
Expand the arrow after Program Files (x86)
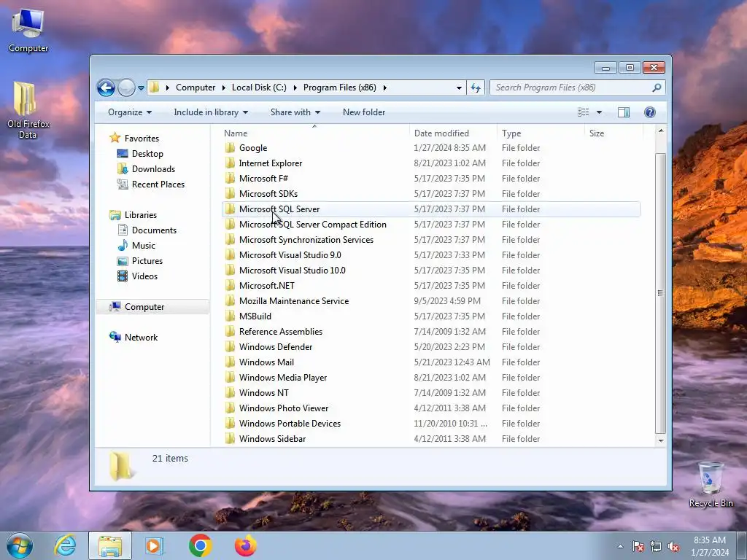pos(385,88)
